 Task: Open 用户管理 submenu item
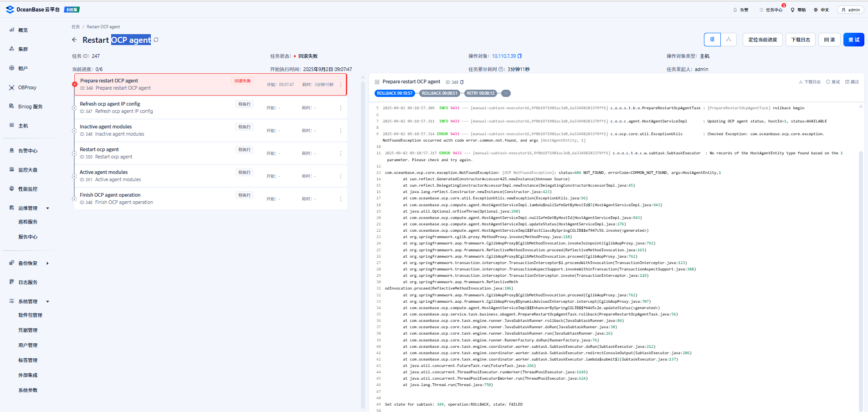pos(28,345)
